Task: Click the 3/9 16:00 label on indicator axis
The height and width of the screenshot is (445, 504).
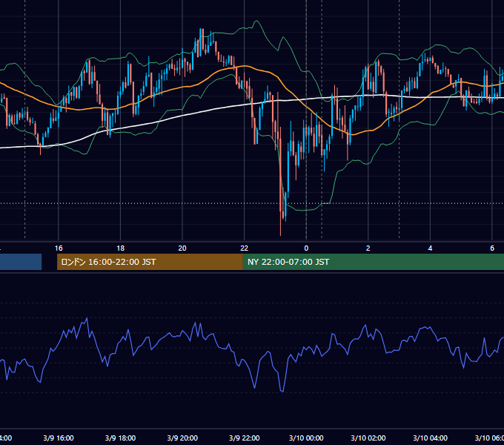Action: (59, 438)
